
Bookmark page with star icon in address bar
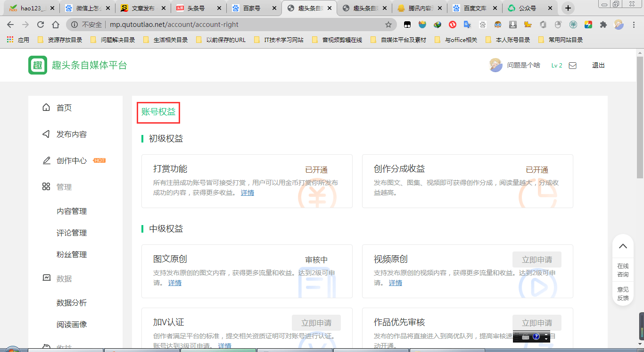point(388,25)
